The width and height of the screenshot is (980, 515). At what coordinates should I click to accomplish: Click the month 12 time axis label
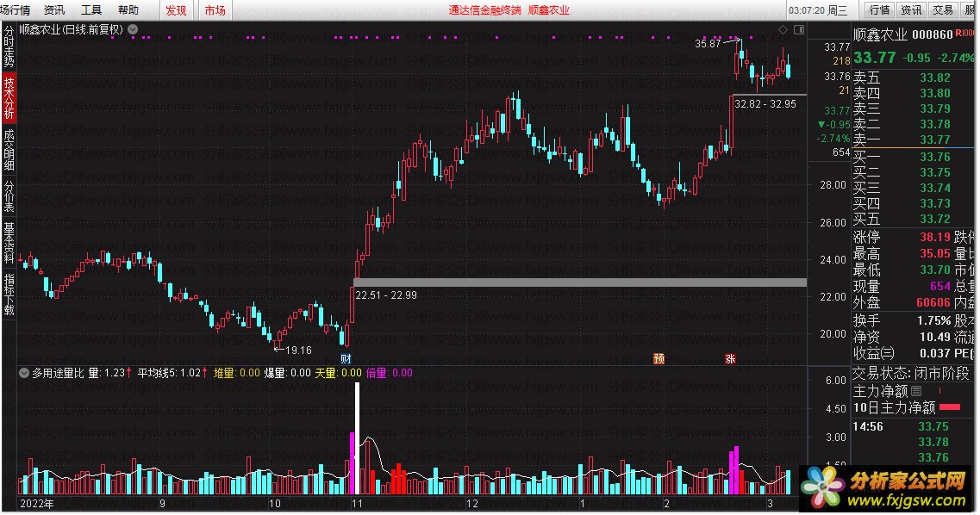coord(471,504)
